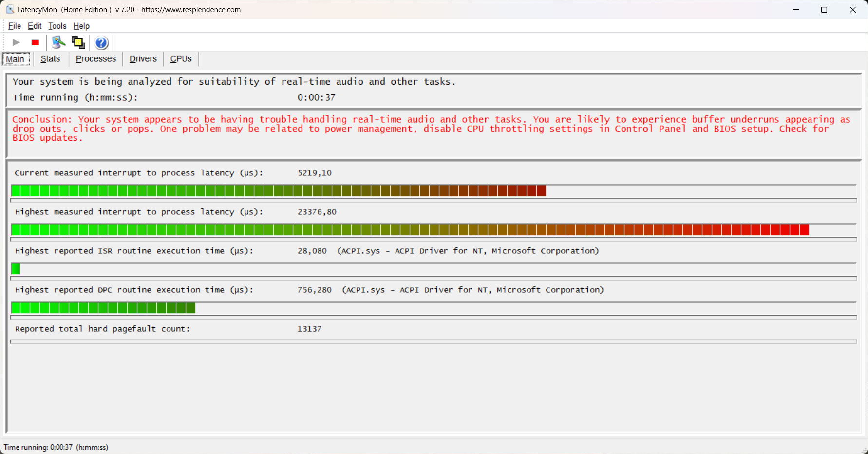The width and height of the screenshot is (868, 454).
Task: Click the 'Your system is being analyzed' line
Action: point(234,82)
